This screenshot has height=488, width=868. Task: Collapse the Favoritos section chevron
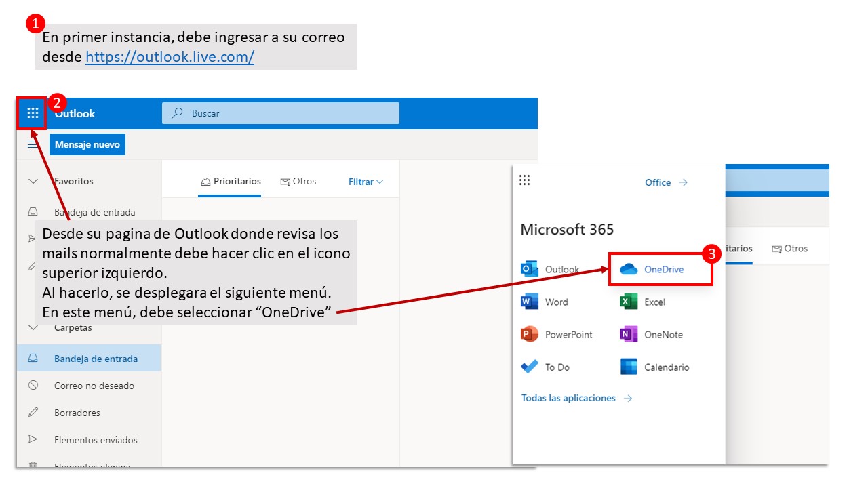[x=33, y=182]
